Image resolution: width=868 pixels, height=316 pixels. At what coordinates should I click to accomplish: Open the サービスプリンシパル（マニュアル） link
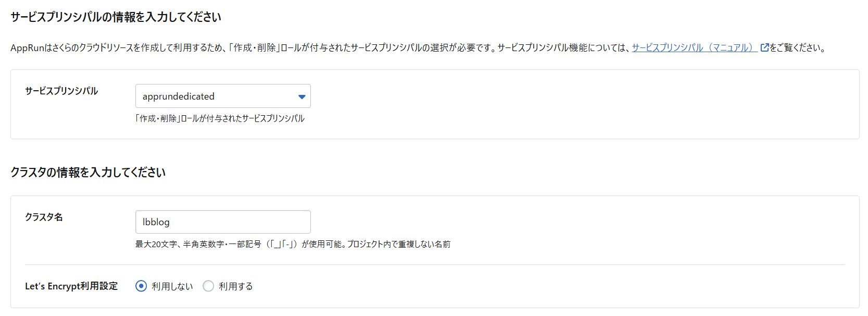coord(693,48)
